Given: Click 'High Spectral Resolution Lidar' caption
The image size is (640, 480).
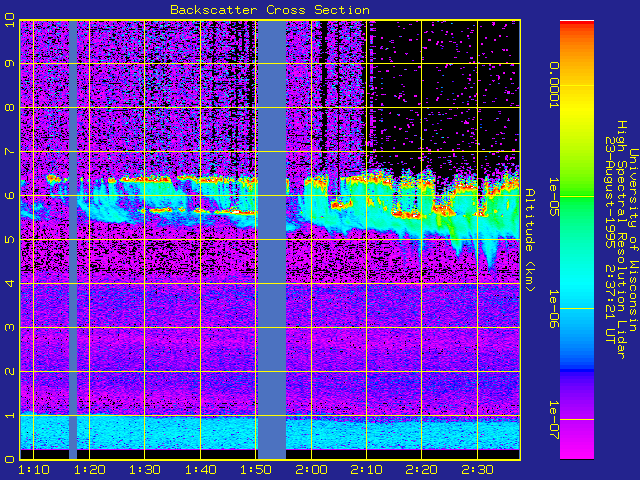Looking at the screenshot, I should (622, 240).
